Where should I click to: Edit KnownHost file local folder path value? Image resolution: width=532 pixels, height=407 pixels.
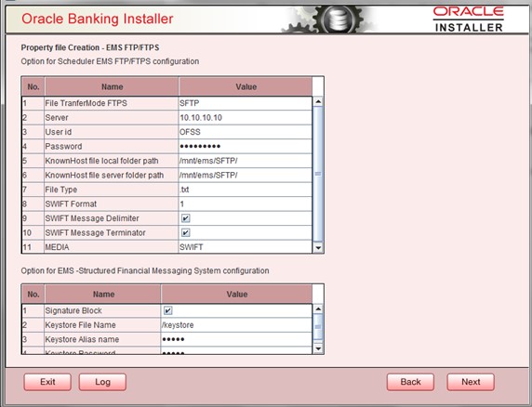245,161
